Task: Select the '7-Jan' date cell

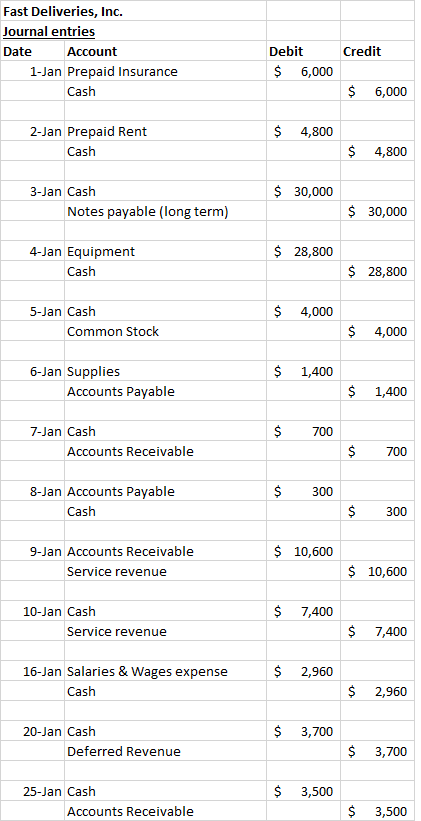Action: tap(33, 431)
